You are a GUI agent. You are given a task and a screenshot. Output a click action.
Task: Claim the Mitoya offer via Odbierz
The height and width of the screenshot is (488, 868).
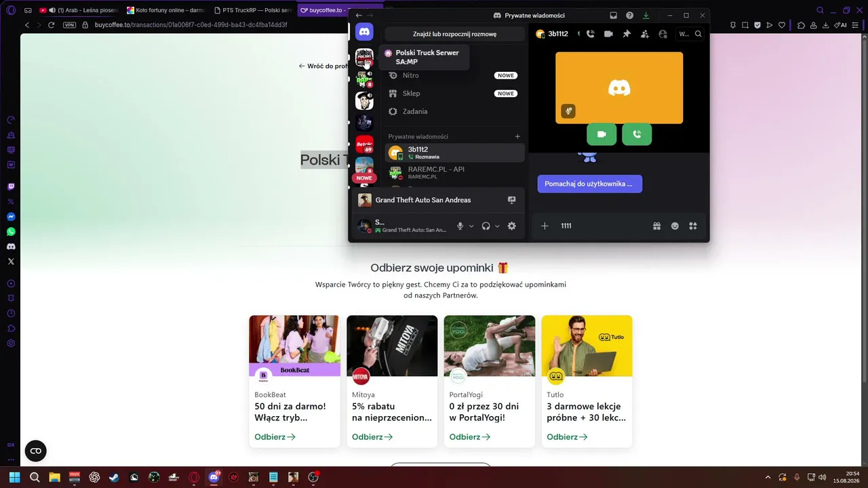pos(372,437)
